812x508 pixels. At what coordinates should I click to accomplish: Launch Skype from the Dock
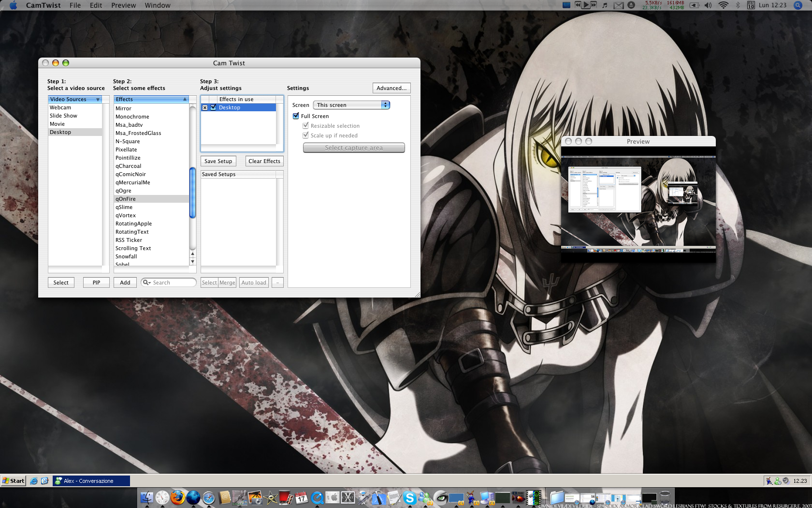(410, 497)
